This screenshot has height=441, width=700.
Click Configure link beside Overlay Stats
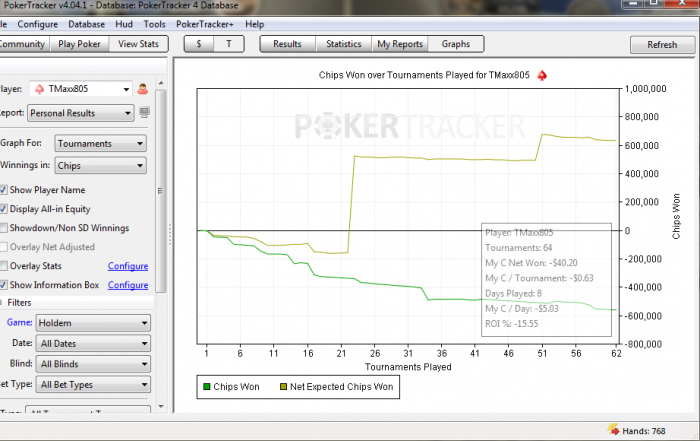click(128, 266)
